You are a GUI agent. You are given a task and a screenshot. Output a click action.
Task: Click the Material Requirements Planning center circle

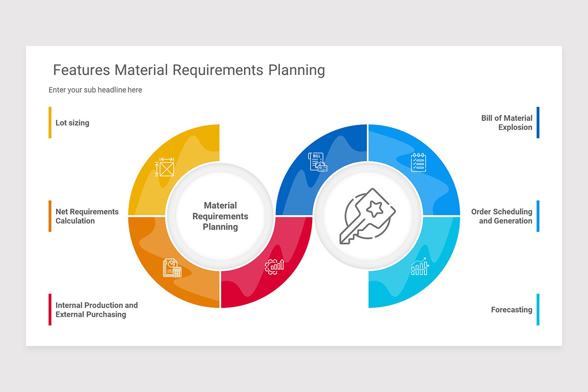tap(220, 216)
